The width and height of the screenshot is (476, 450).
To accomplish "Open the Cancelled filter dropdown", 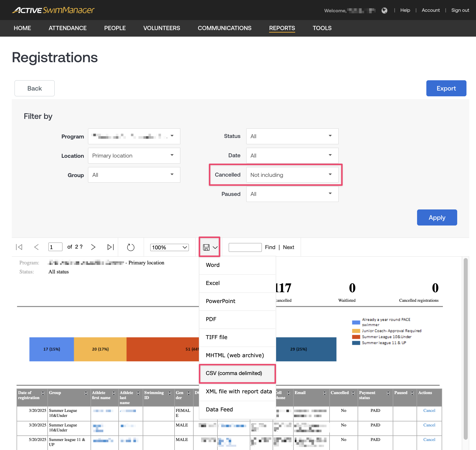I will 292,175.
